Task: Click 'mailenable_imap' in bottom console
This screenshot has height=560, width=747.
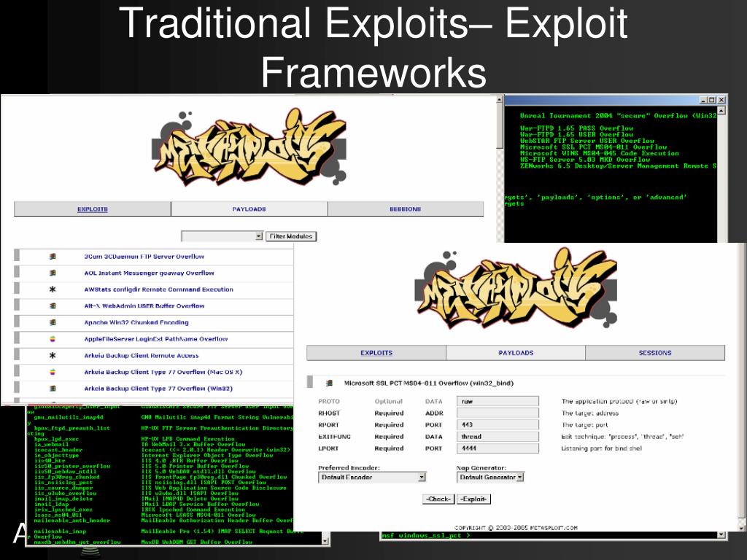Action: click(x=60, y=531)
